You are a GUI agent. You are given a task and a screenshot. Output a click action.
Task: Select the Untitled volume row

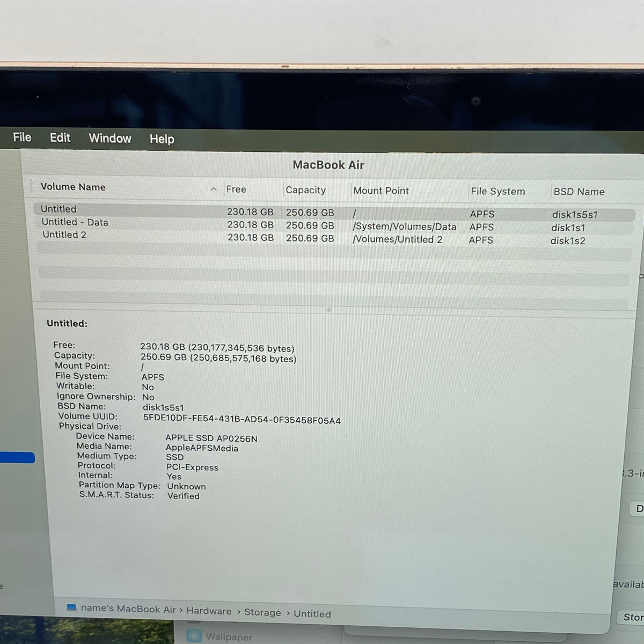[x=334, y=211]
